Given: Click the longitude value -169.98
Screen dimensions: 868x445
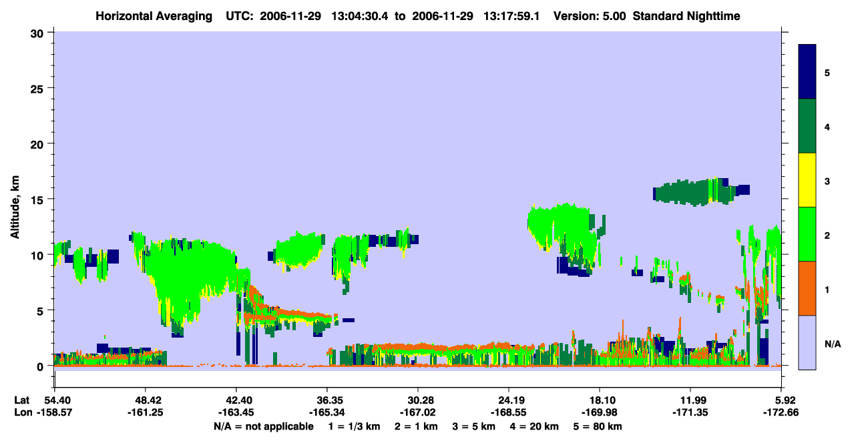Looking at the screenshot, I should click(600, 413).
